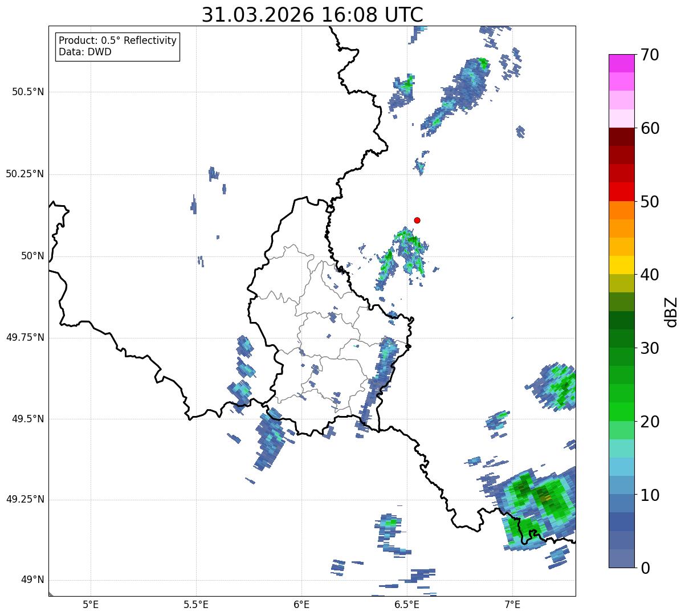Click the '49.75°N' latitude label
Screen dimensions: 685x616
click(x=25, y=337)
